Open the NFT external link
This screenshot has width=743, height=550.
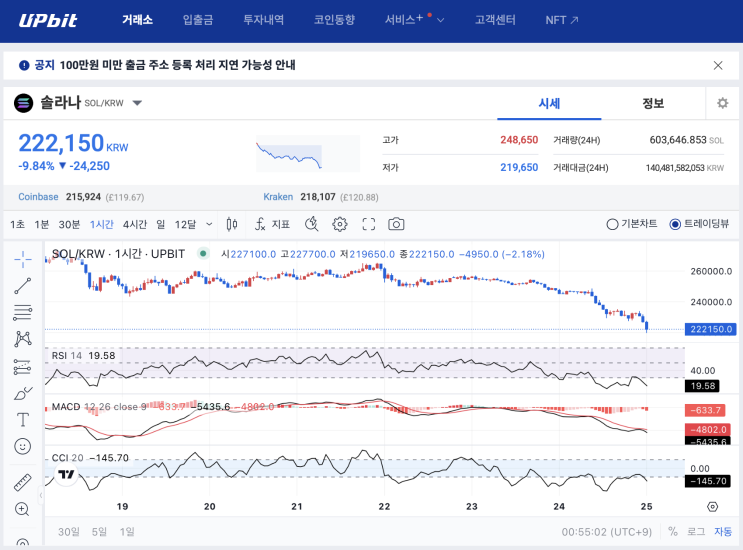pyautogui.click(x=562, y=20)
